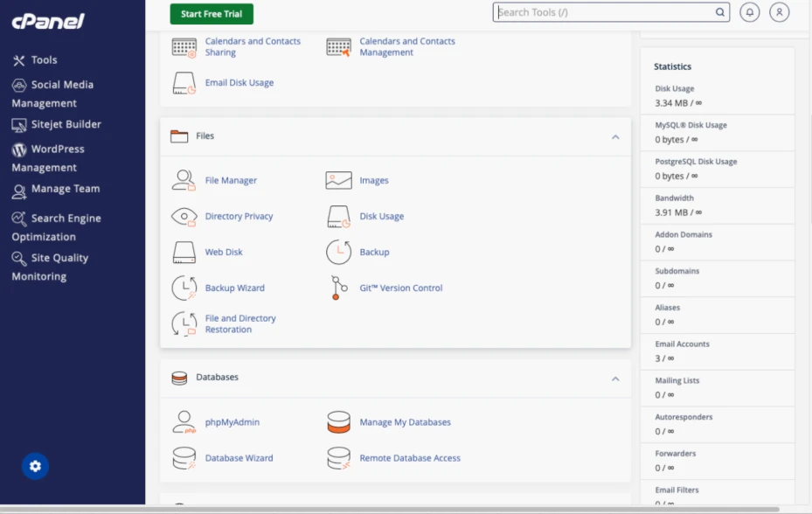This screenshot has width=812, height=514.
Task: Open WordPress Management in sidebar
Action: click(48, 158)
